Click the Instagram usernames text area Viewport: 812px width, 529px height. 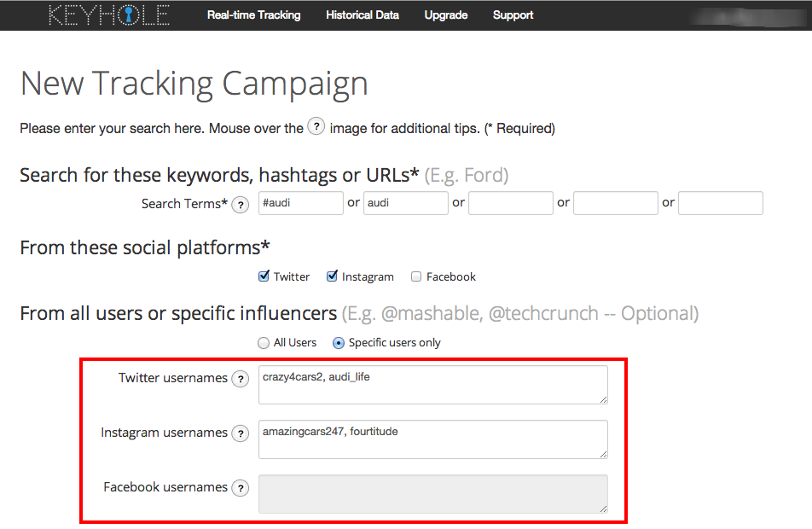pyautogui.click(x=433, y=439)
